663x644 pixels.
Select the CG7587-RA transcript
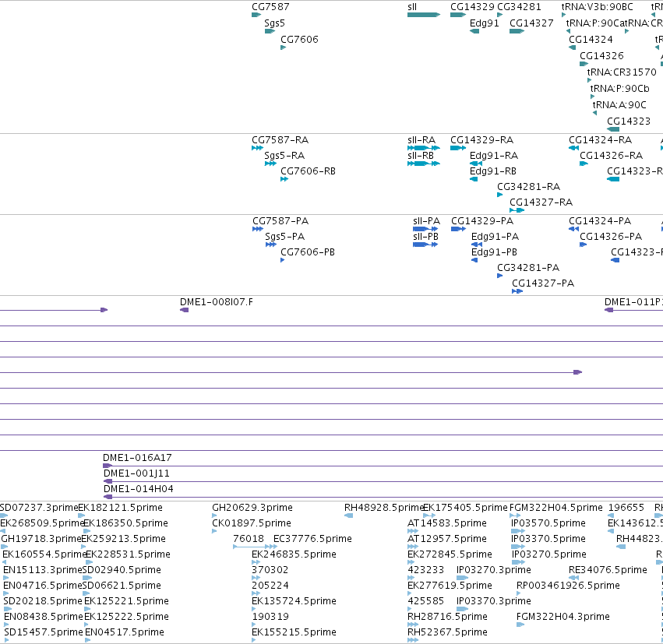coord(258,148)
